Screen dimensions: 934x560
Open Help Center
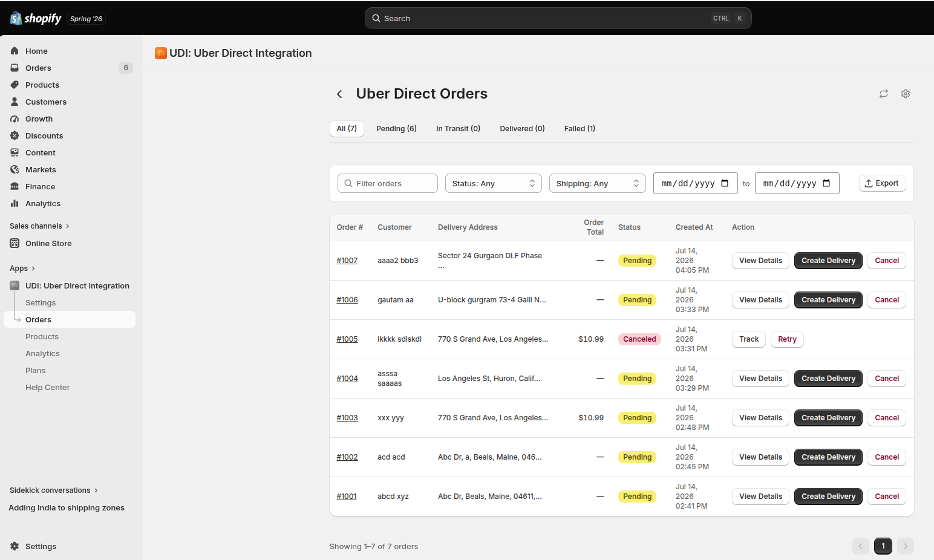pyautogui.click(x=47, y=387)
